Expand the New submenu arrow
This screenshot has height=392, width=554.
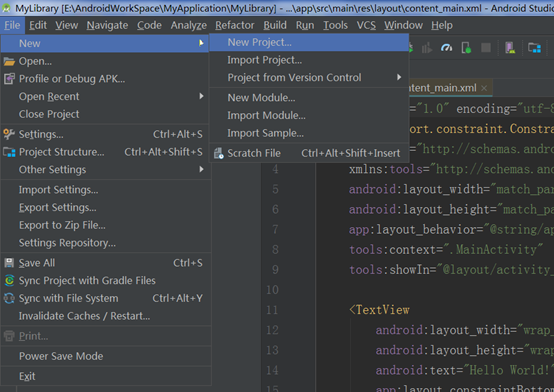coord(201,43)
